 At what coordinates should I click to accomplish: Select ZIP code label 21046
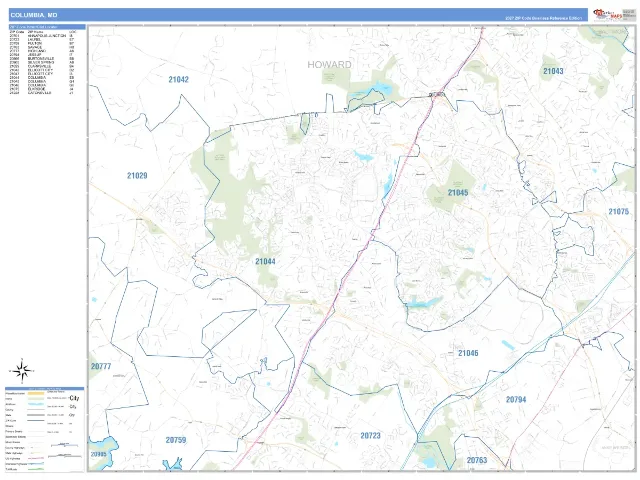click(468, 353)
